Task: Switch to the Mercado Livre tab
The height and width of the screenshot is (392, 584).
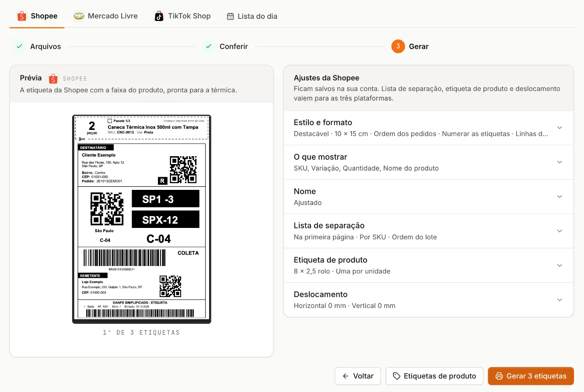Action: click(x=105, y=16)
